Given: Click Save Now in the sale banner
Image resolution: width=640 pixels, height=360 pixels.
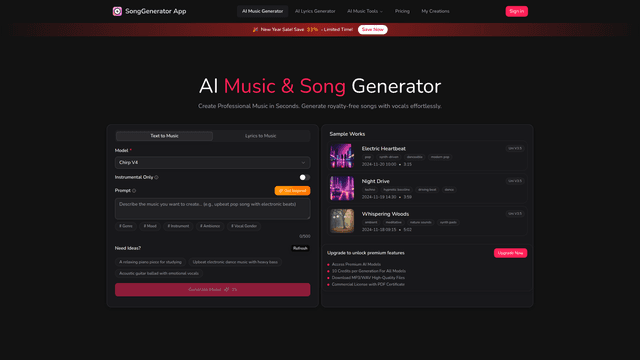Looking at the screenshot, I should pos(373,29).
